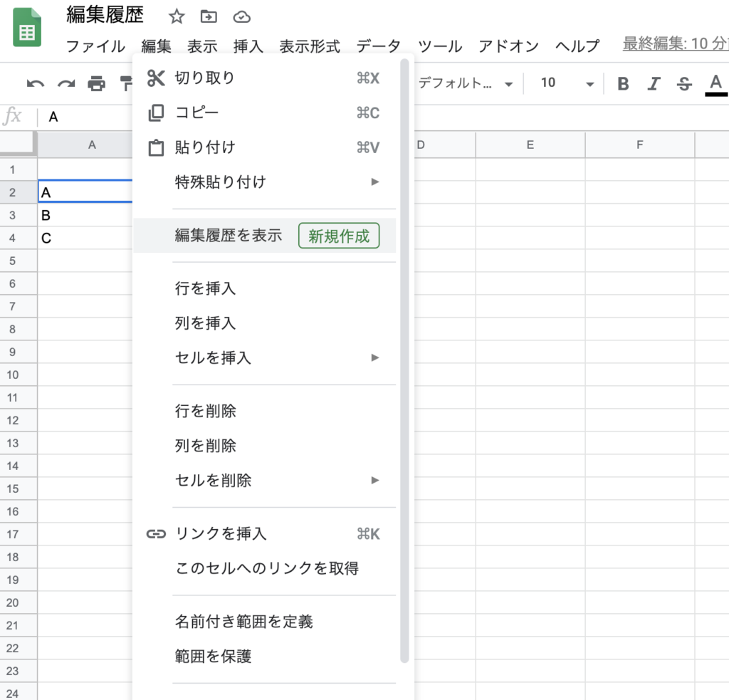The image size is (729, 700).
Task: Expand the セルを削除 submenu
Action: click(x=264, y=481)
